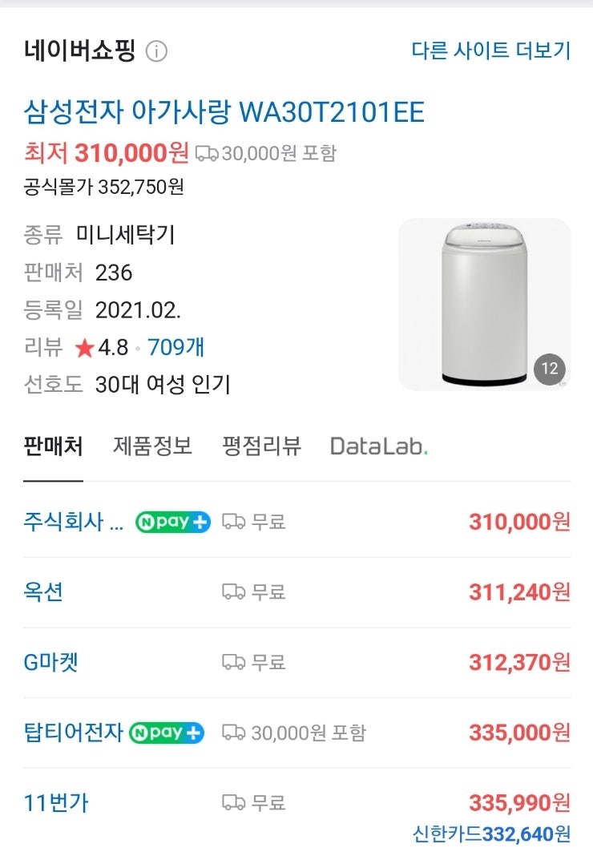The height and width of the screenshot is (868, 593).
Task: Open the 709개 review count link
Action: pyautogui.click(x=176, y=347)
